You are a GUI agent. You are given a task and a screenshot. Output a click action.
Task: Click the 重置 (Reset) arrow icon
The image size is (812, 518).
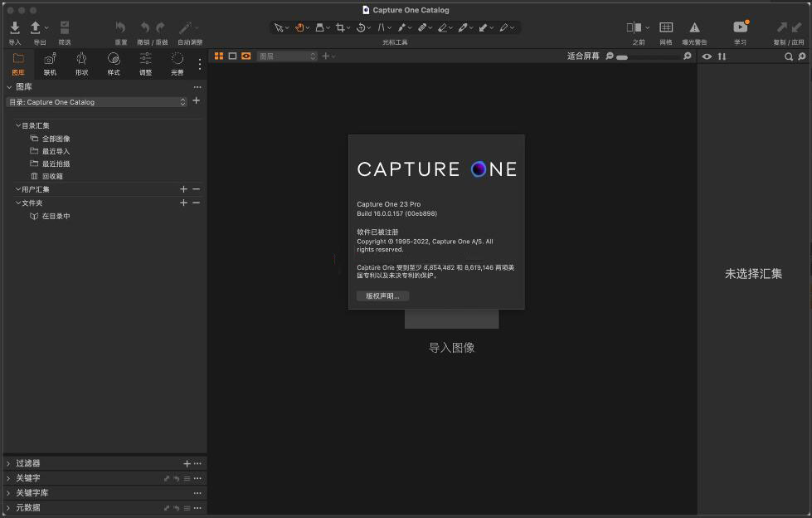120,27
